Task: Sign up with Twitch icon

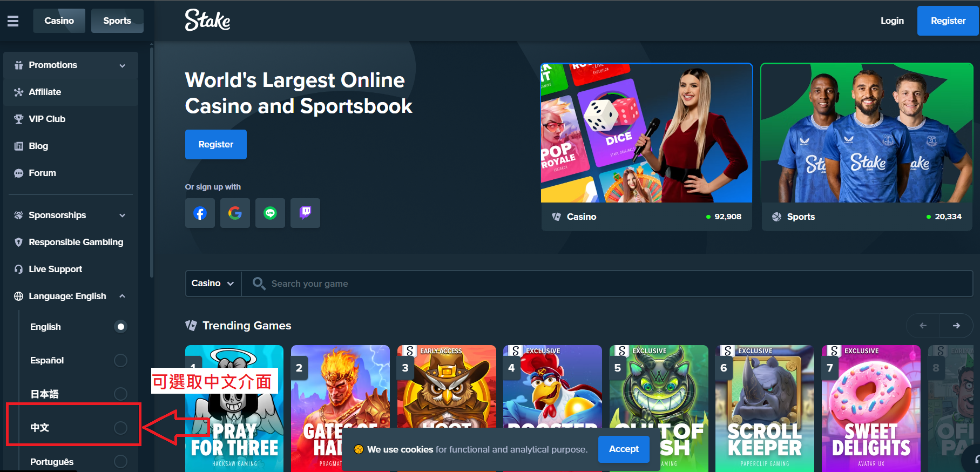Action: [305, 213]
